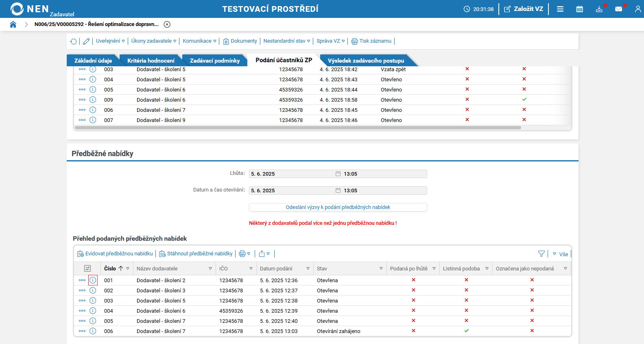Click Tisk záznamu
The image size is (644, 344).
pos(371,41)
